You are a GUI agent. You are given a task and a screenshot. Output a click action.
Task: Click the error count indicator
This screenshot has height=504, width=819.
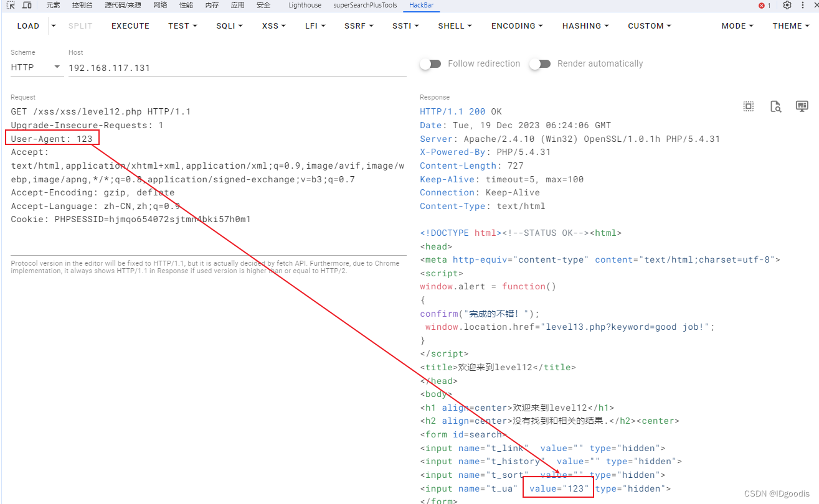tap(764, 5)
